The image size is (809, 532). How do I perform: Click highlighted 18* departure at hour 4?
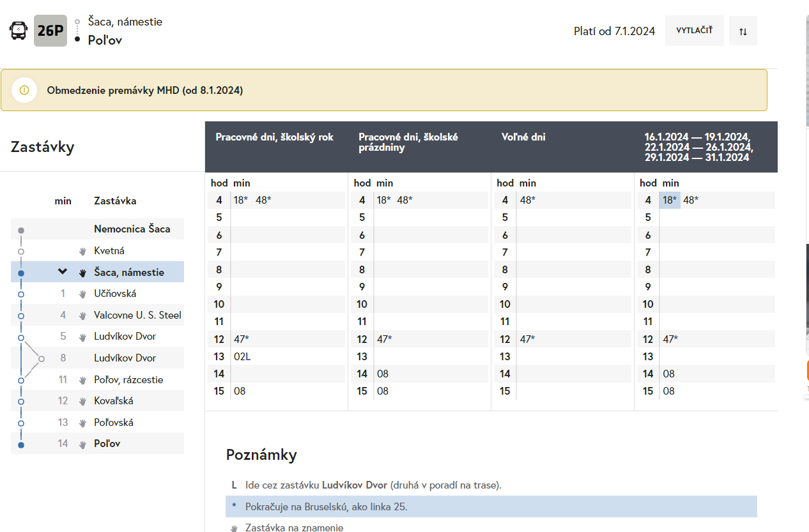pyautogui.click(x=670, y=200)
